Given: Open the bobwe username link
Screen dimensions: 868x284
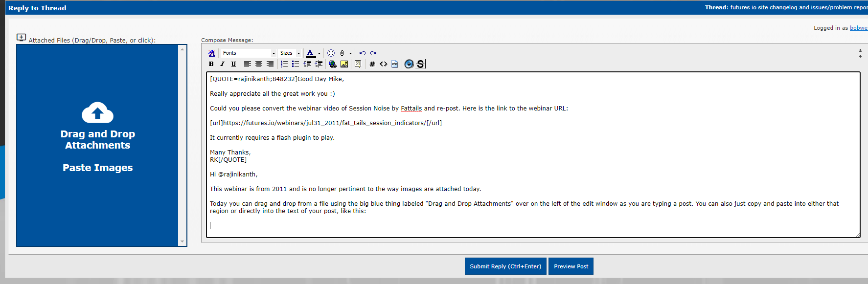Looking at the screenshot, I should point(859,28).
